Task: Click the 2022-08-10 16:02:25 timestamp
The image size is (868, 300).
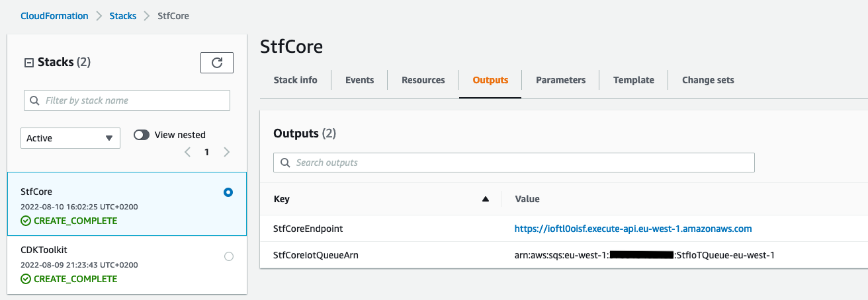Action: (x=79, y=207)
